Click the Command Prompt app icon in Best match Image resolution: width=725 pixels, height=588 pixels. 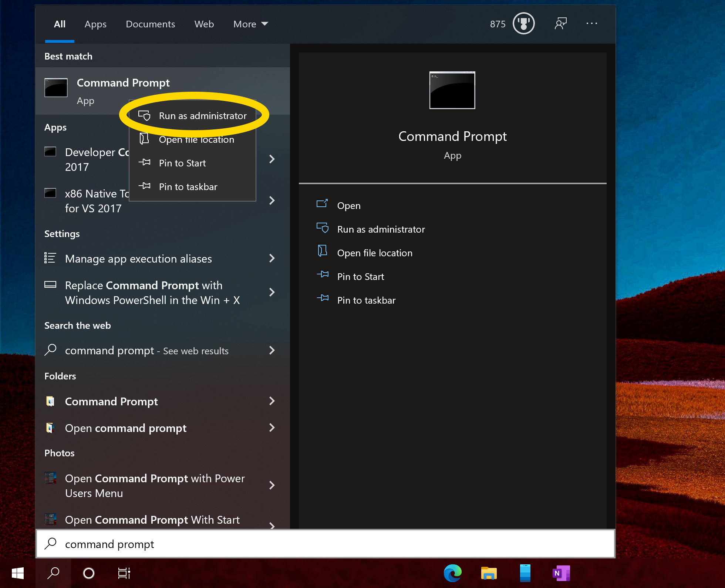click(55, 88)
